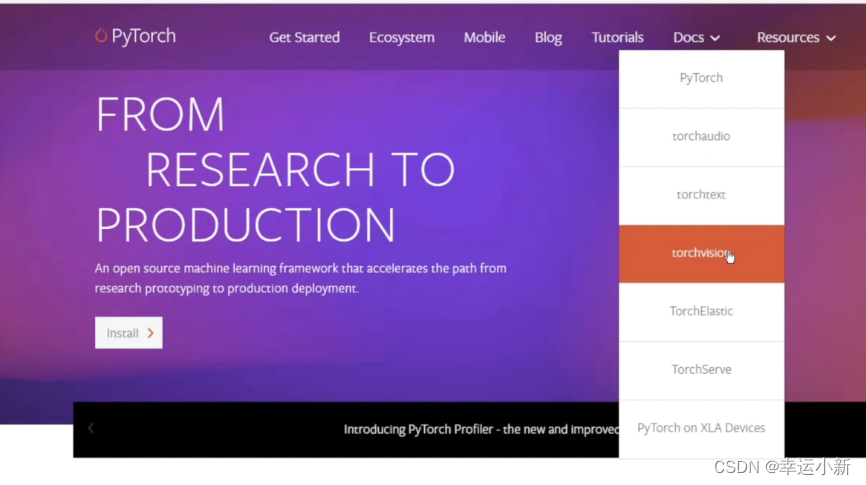Click the Install button's orange arrow
This screenshot has width=866, height=485.
click(x=150, y=333)
